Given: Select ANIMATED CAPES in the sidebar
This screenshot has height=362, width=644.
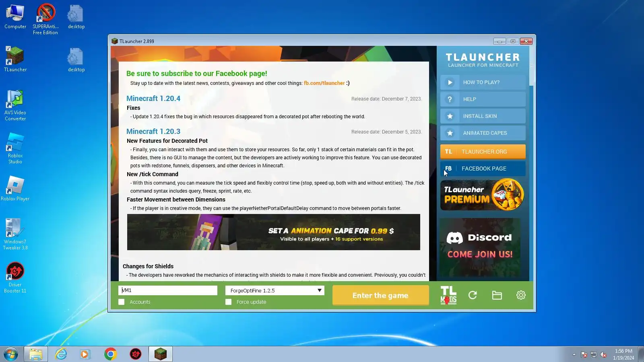Looking at the screenshot, I should point(483,133).
